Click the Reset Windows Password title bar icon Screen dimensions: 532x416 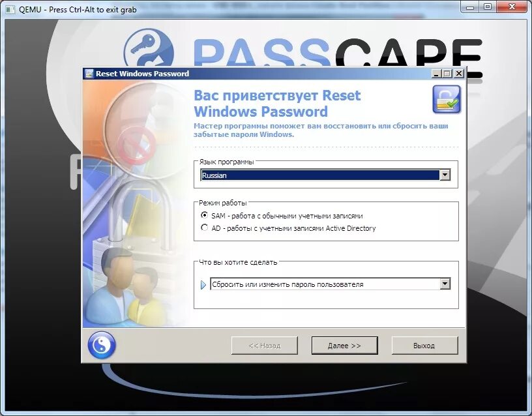point(89,74)
